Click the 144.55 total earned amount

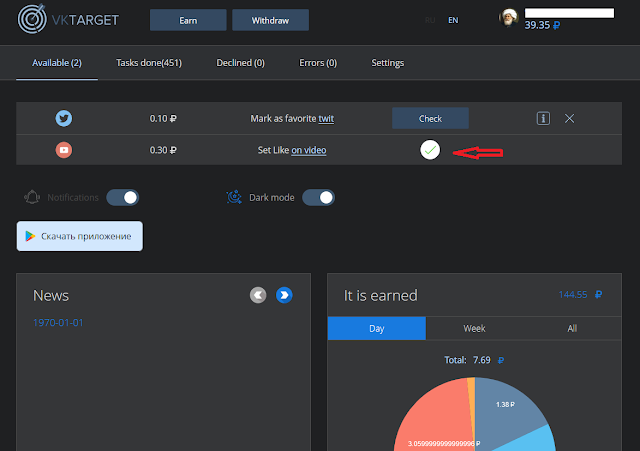pyautogui.click(x=580, y=295)
